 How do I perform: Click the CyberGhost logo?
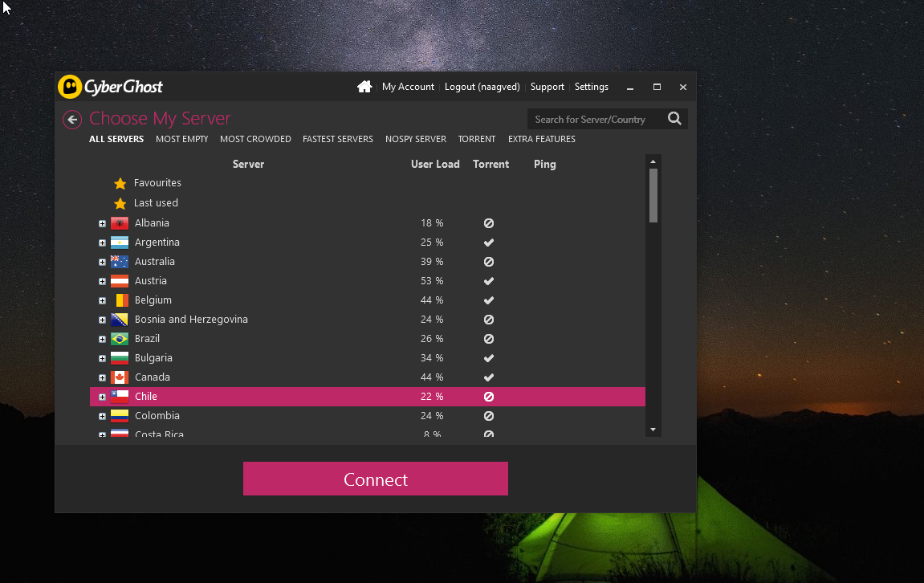pos(110,87)
